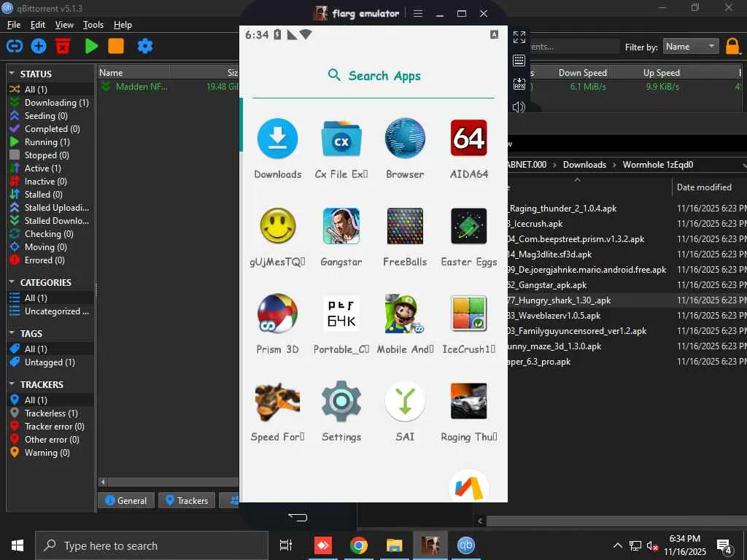Launch the Gangstar game
The height and width of the screenshot is (560, 747).
pos(341,226)
